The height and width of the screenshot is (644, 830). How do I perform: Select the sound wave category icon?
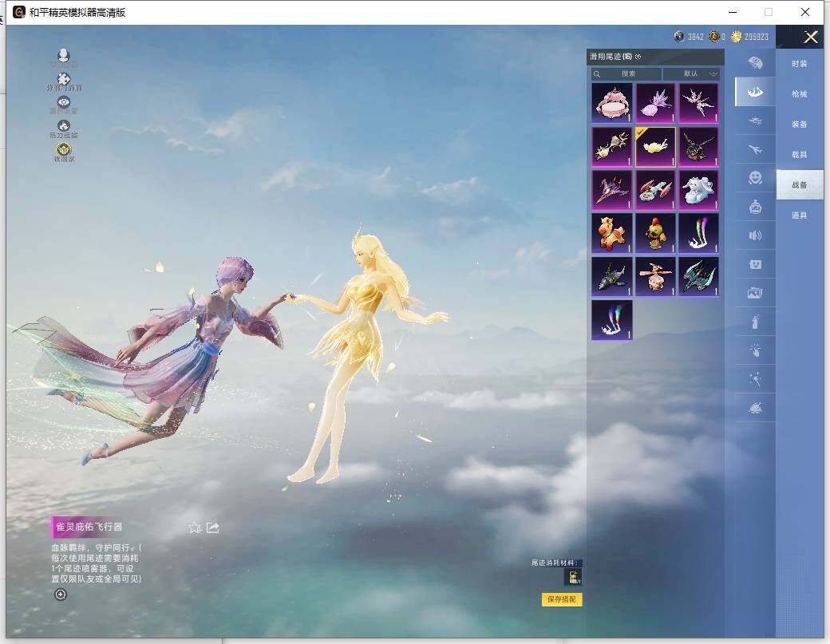click(755, 235)
